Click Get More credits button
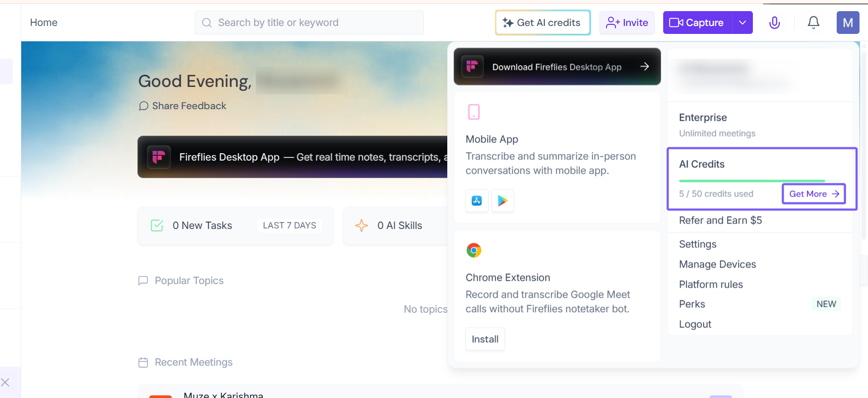Screen dimensions: 868x398 point(814,194)
